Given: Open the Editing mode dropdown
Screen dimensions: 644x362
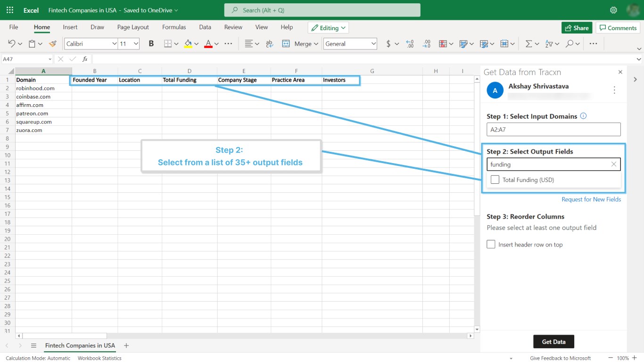Looking at the screenshot, I should [x=328, y=28].
